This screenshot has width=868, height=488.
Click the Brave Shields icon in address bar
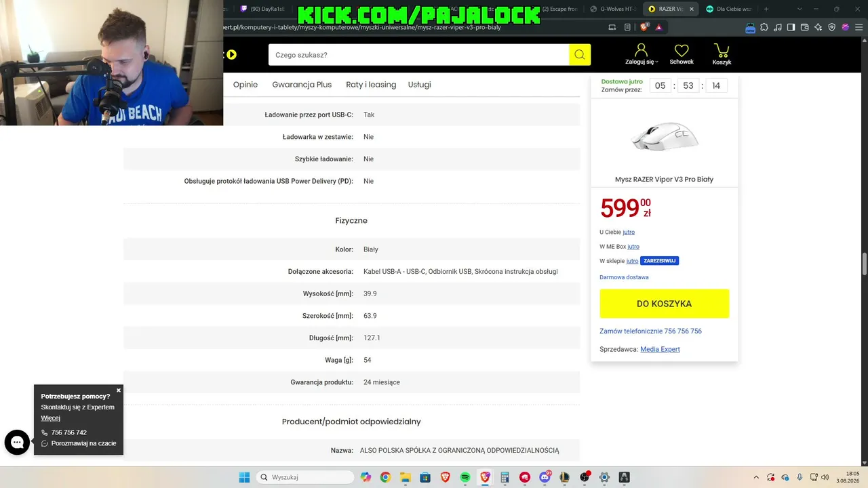click(643, 27)
